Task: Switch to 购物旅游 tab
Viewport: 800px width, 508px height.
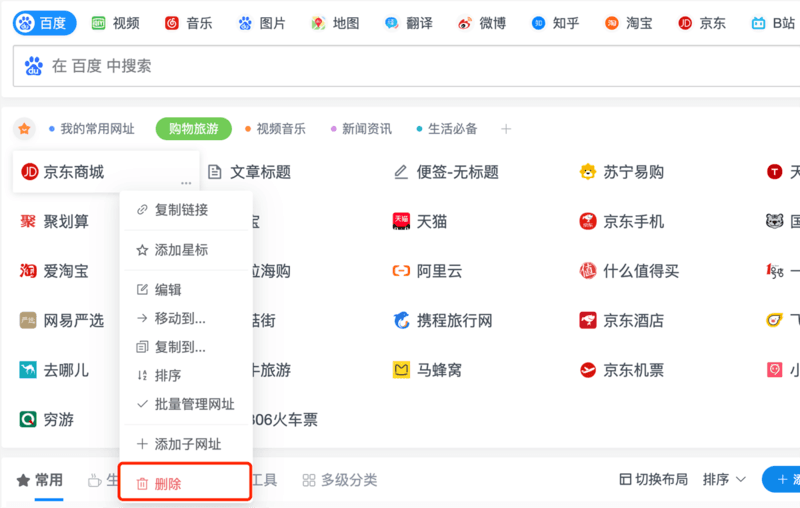Action: 193,129
